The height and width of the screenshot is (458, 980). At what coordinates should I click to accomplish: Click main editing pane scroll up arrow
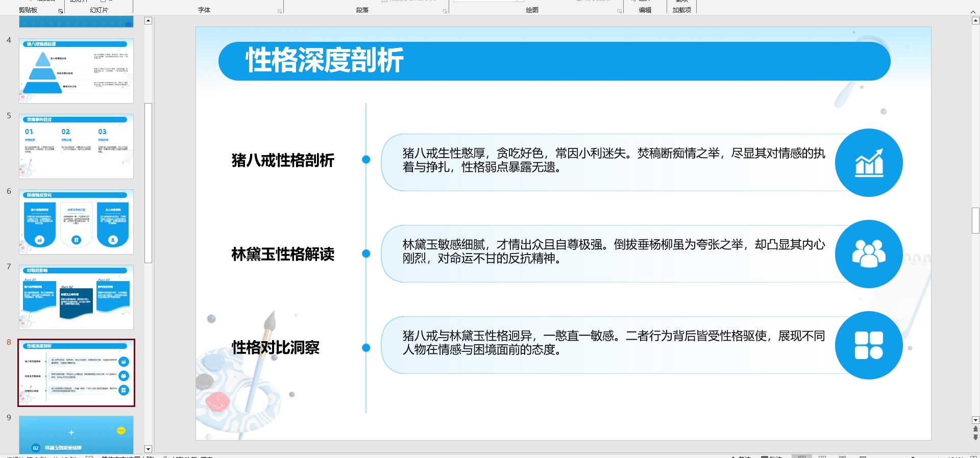975,21
